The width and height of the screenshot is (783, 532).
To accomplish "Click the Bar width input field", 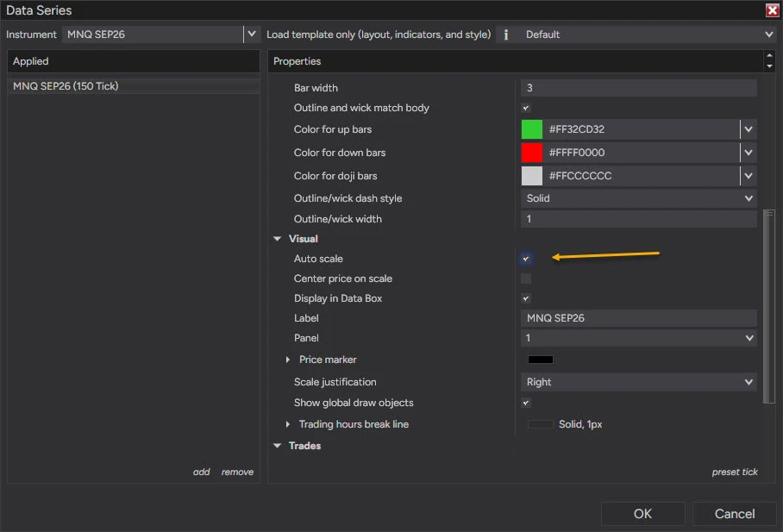I will (x=639, y=88).
